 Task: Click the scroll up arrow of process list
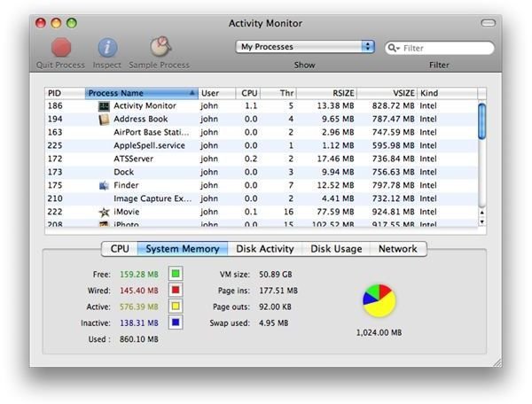481,213
